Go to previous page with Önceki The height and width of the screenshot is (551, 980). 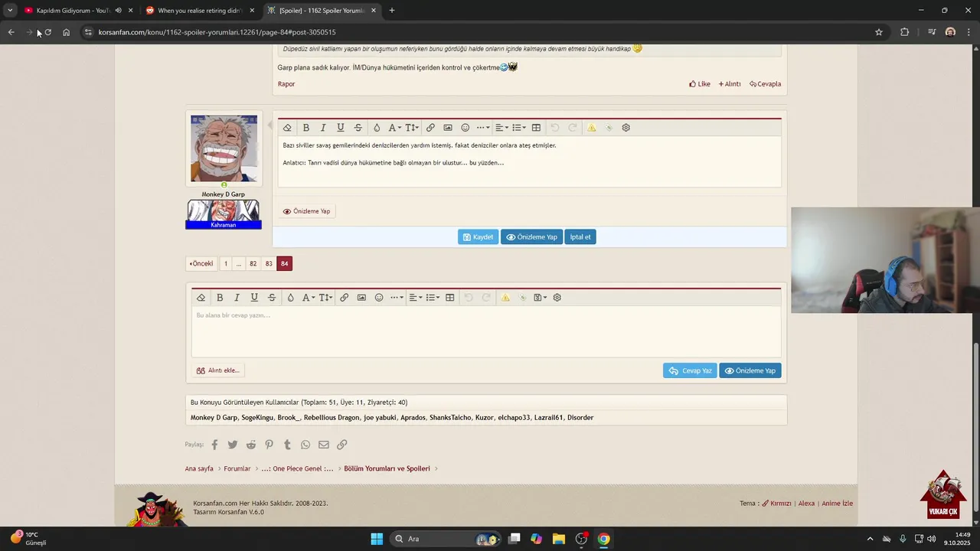pyautogui.click(x=201, y=263)
